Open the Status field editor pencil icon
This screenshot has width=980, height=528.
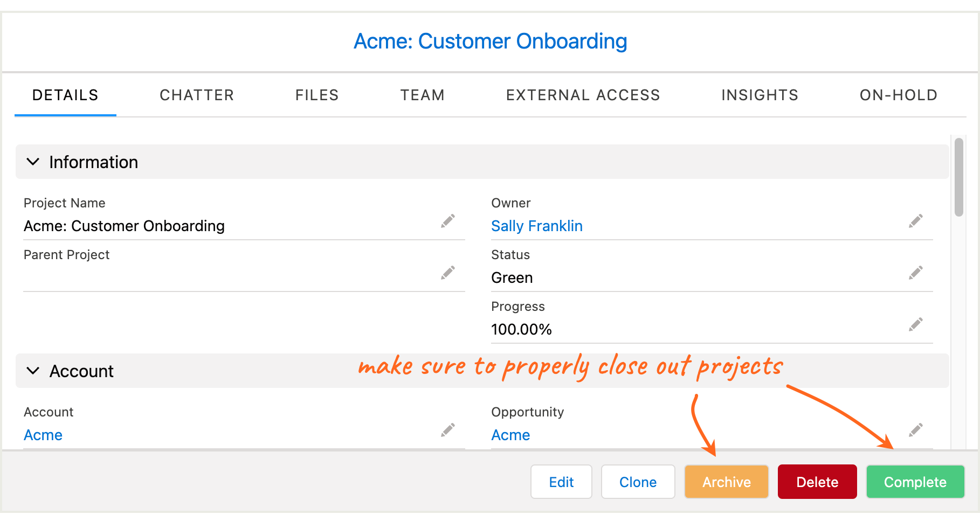click(x=916, y=272)
